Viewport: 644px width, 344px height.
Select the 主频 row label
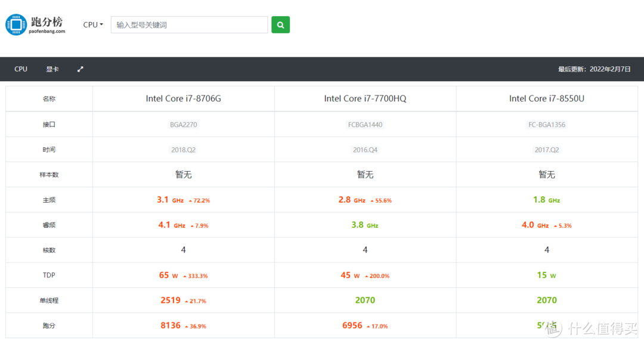[x=49, y=200]
